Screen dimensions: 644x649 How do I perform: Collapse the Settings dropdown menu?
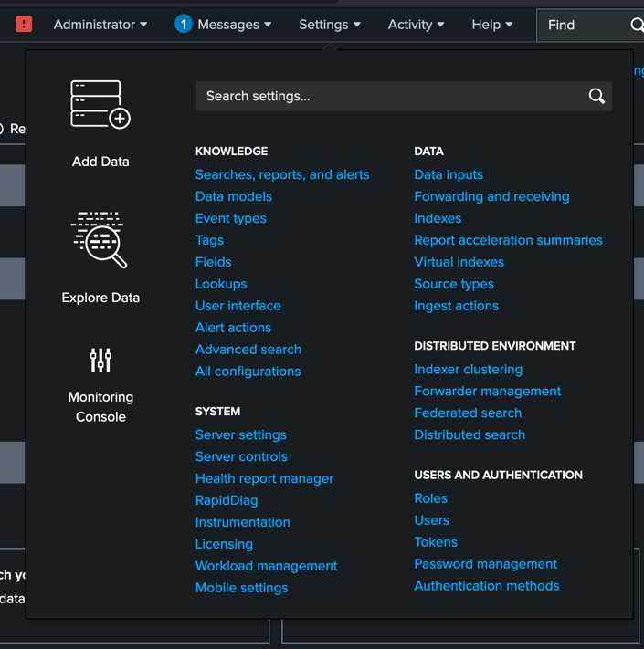pos(330,25)
